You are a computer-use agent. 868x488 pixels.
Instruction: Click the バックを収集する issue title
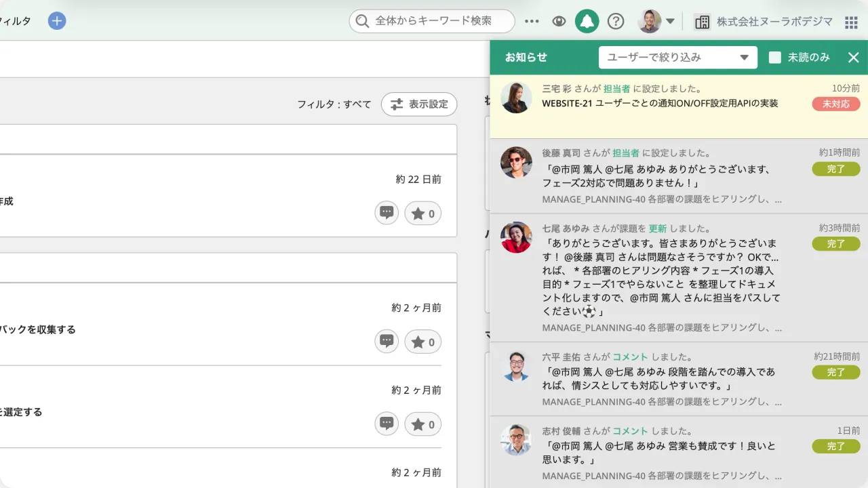point(38,329)
